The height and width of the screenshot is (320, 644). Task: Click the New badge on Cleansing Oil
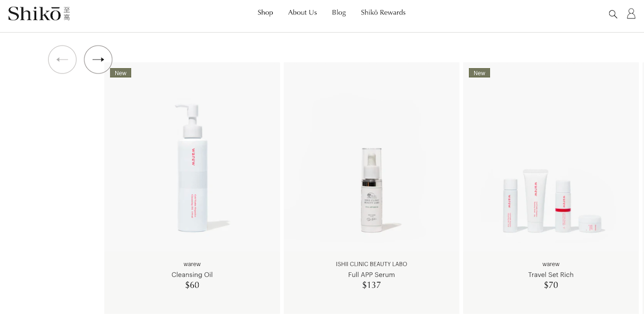(121, 73)
